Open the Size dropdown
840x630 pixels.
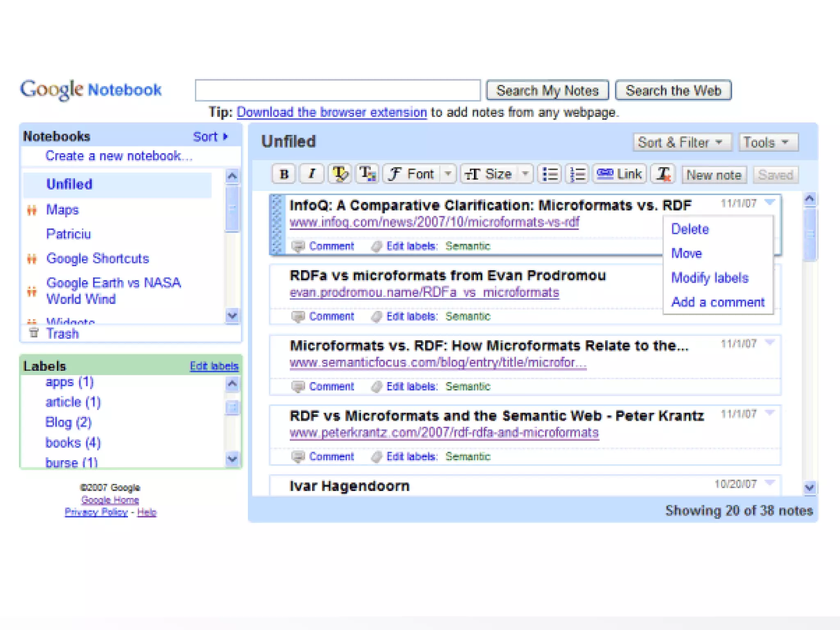pos(496,175)
